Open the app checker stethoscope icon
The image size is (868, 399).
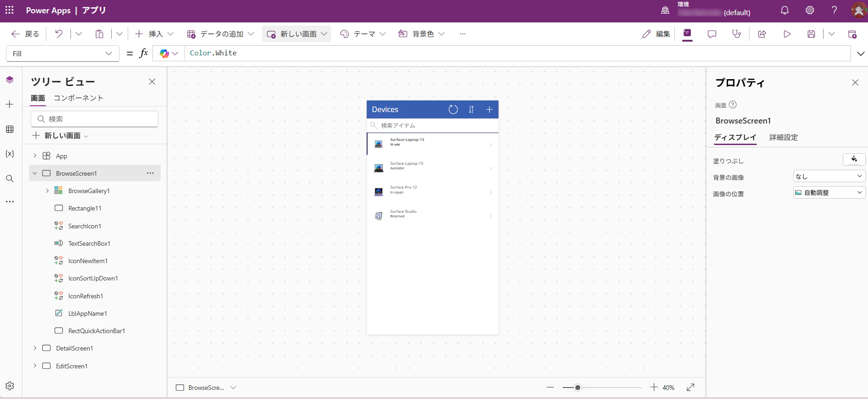pyautogui.click(x=737, y=34)
